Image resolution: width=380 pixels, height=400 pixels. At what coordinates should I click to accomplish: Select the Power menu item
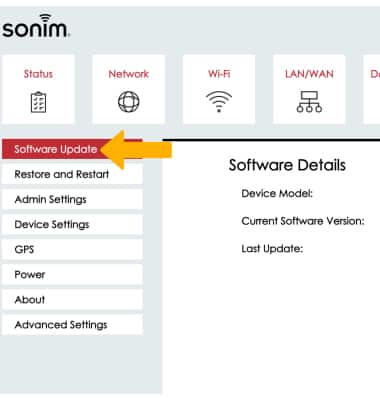72,274
